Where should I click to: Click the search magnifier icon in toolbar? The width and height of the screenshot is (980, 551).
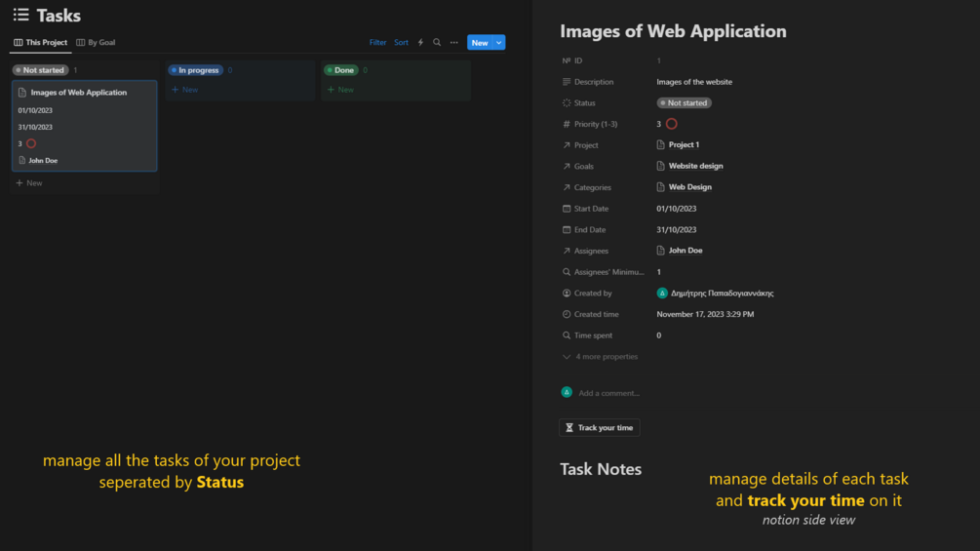pos(437,43)
